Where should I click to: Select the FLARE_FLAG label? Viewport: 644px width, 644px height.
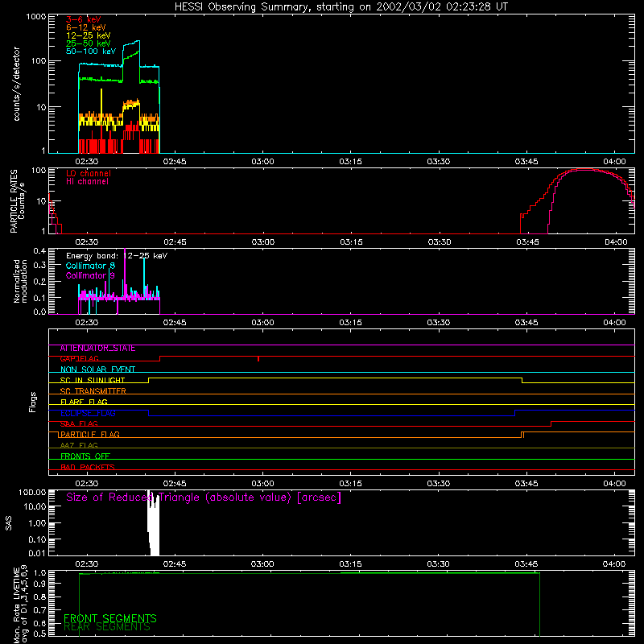coord(84,402)
